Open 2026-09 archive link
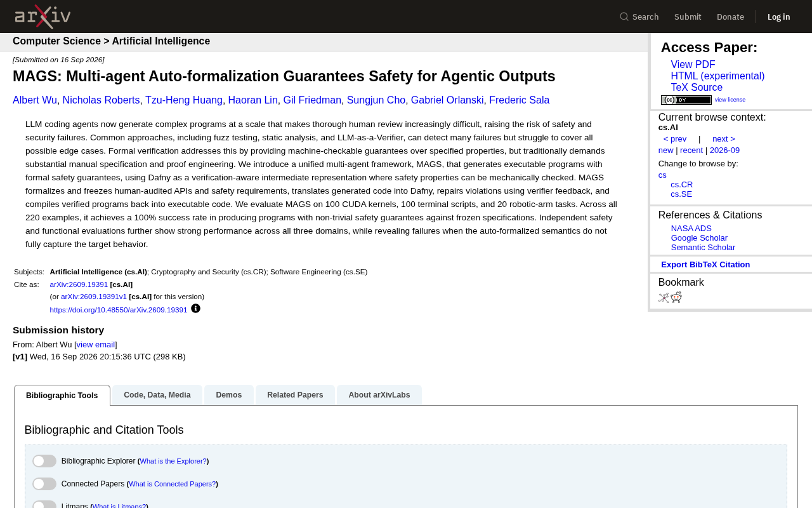 point(724,150)
